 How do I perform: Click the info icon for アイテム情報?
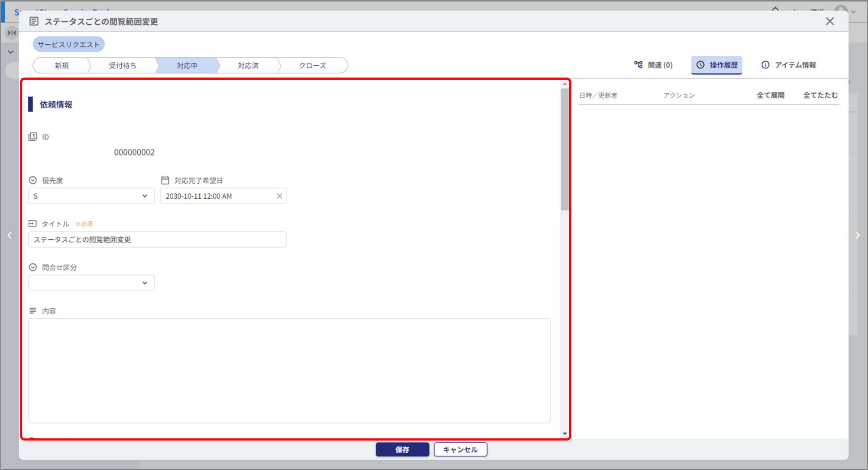pos(765,65)
